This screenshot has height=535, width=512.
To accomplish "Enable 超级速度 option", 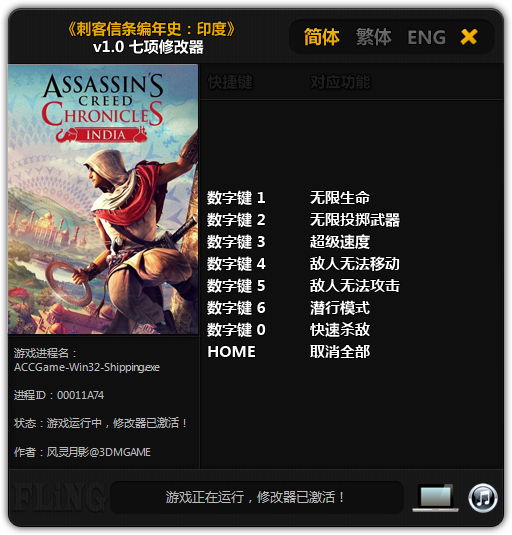I will point(339,242).
